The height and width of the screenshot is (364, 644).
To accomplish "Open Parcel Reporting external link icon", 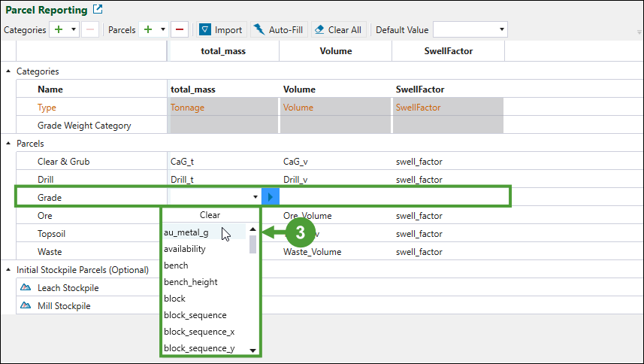I will [98, 10].
